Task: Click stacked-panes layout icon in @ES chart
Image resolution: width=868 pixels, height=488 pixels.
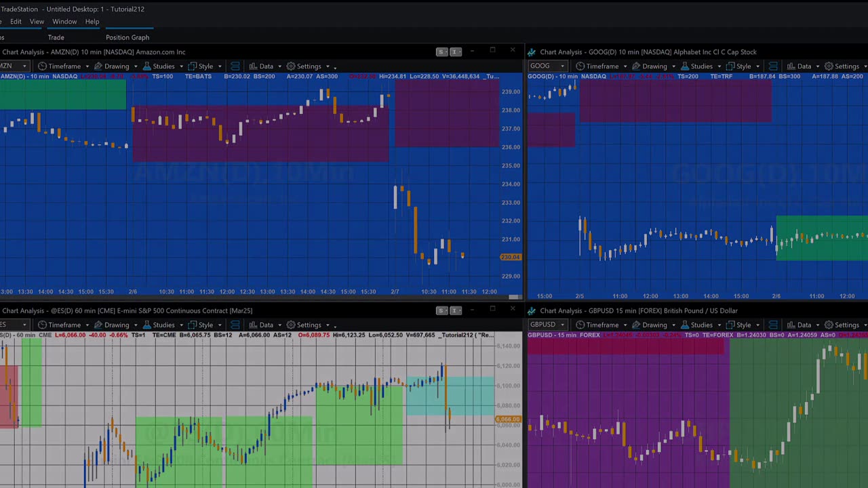Action: pyautogui.click(x=235, y=325)
